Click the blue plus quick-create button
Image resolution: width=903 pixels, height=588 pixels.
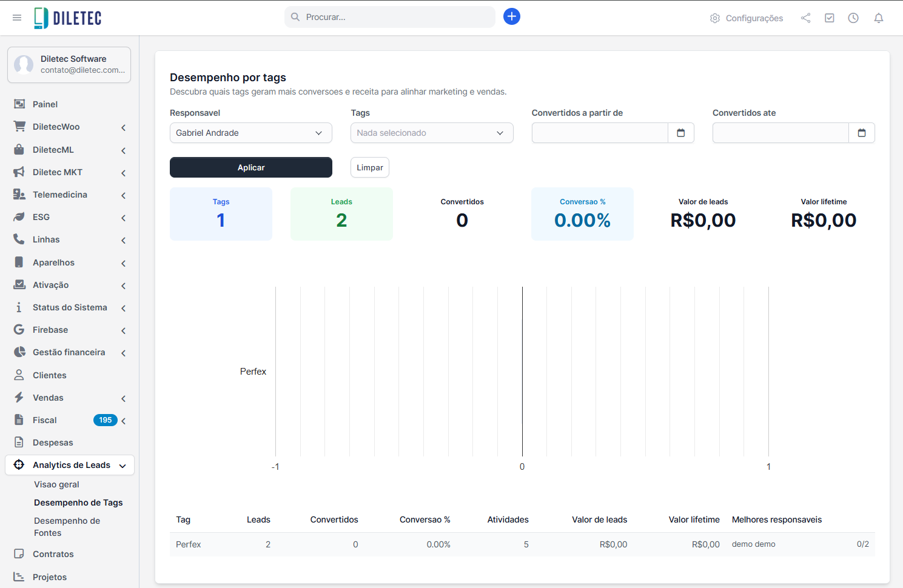[x=511, y=16]
